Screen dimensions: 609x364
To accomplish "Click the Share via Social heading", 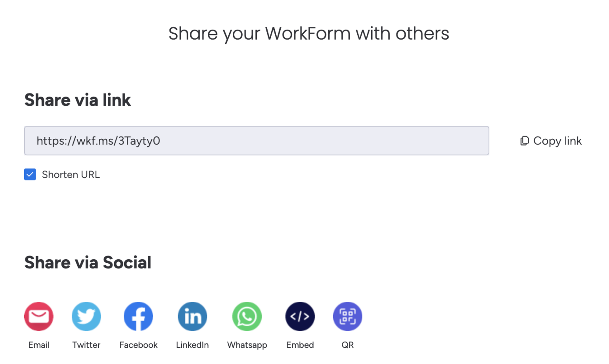I will point(88,262).
